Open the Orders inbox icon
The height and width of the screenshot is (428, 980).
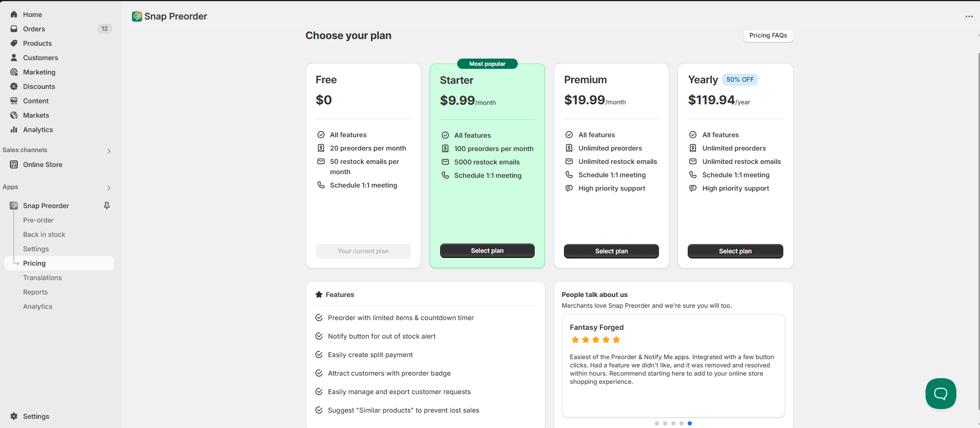tap(14, 29)
